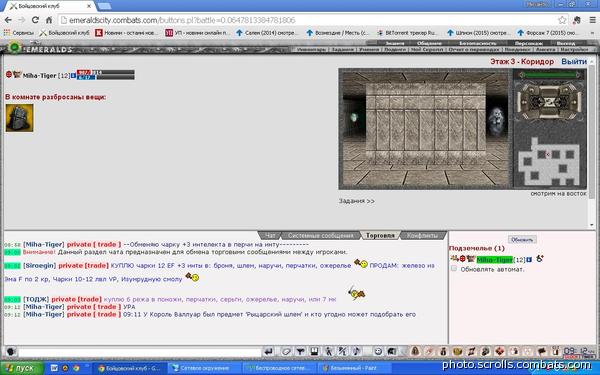The image size is (600, 375).
Task: Click the "Обновить" refresh button
Action: tap(522, 240)
